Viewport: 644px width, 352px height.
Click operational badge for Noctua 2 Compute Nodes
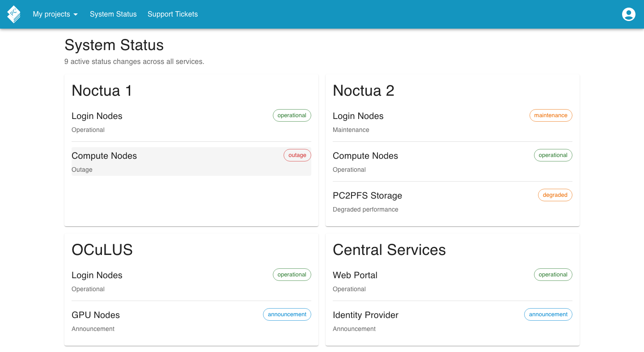click(x=553, y=155)
